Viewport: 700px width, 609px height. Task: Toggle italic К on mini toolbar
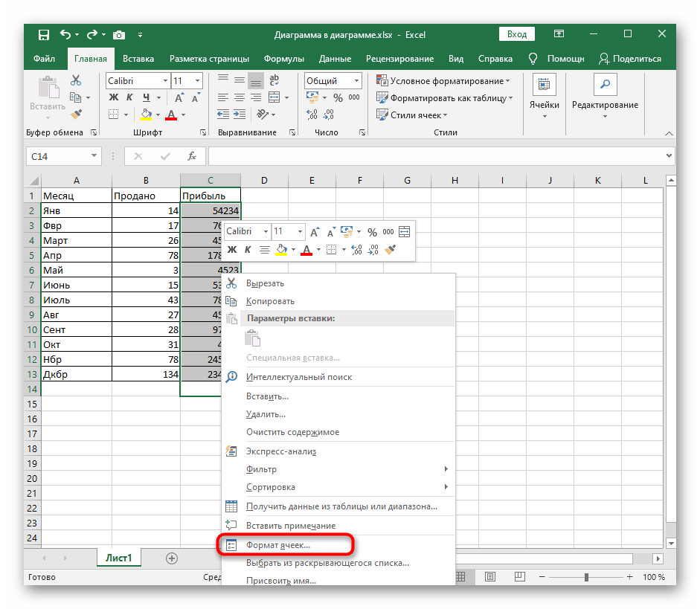point(248,249)
